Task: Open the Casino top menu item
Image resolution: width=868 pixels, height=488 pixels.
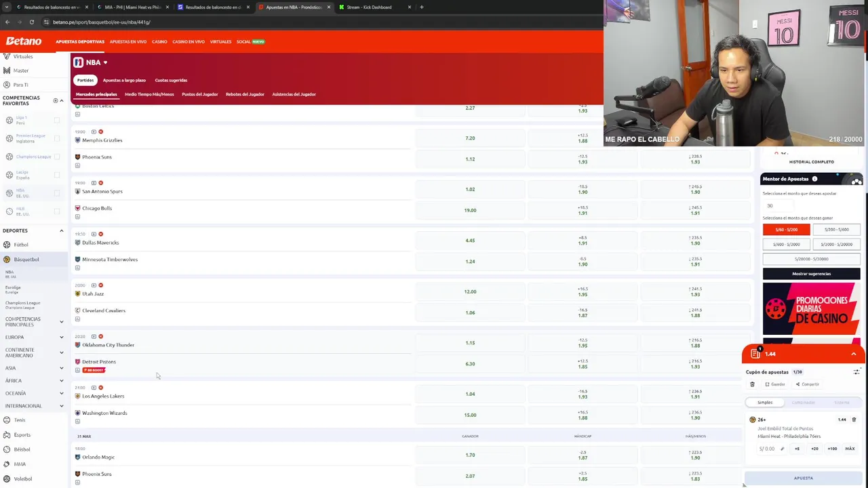Action: (x=159, y=42)
